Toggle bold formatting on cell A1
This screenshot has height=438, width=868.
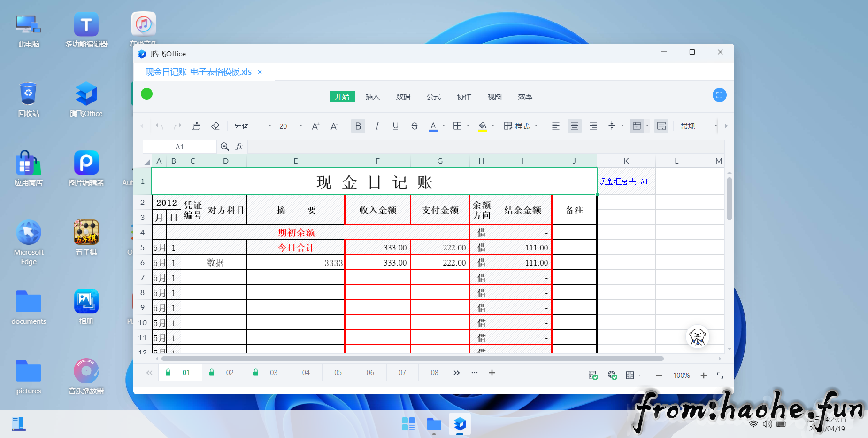[358, 126]
